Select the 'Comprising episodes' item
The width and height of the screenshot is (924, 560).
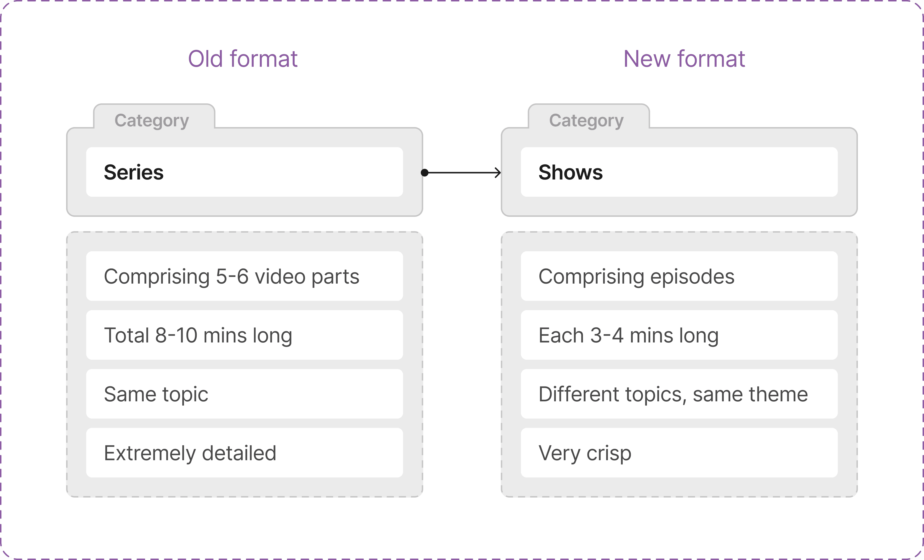(x=679, y=276)
